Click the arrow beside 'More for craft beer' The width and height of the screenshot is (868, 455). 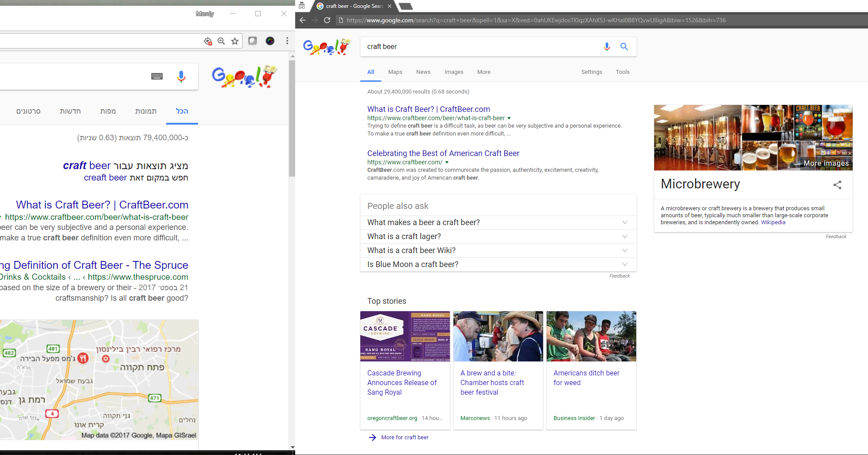(373, 438)
